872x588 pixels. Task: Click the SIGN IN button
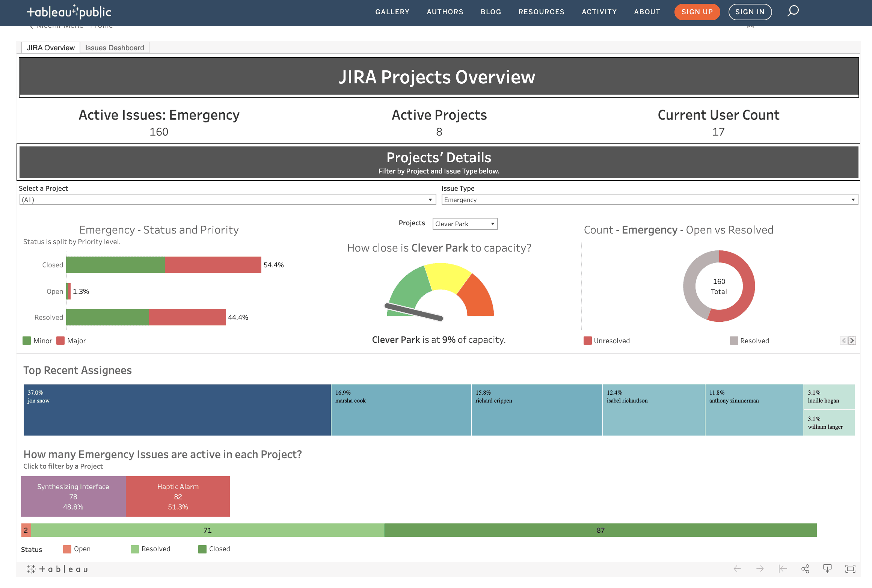coord(750,12)
